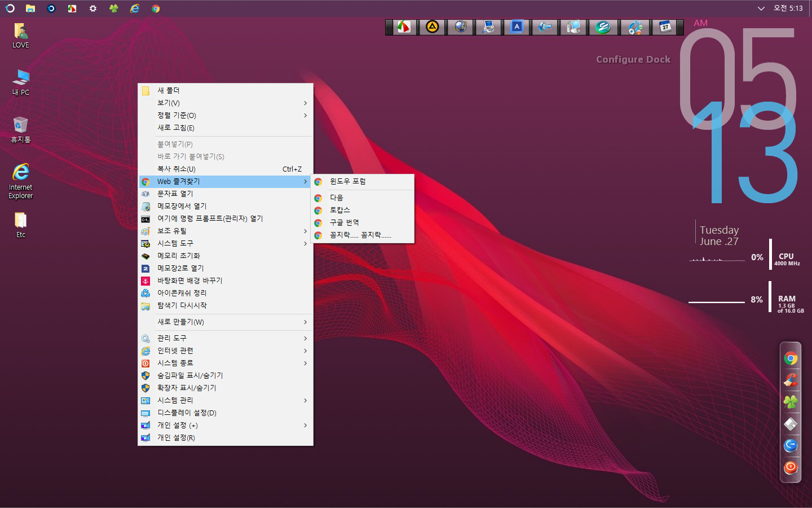Open the AIMP yellow triangle icon in the dock
The width and height of the screenshot is (812, 508).
433,27
